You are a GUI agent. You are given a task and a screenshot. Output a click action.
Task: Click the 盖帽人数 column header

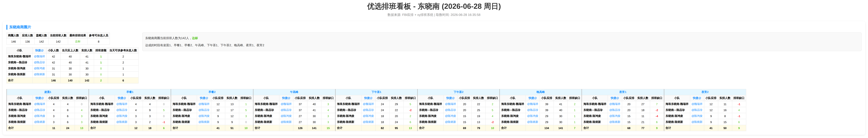click(41, 36)
